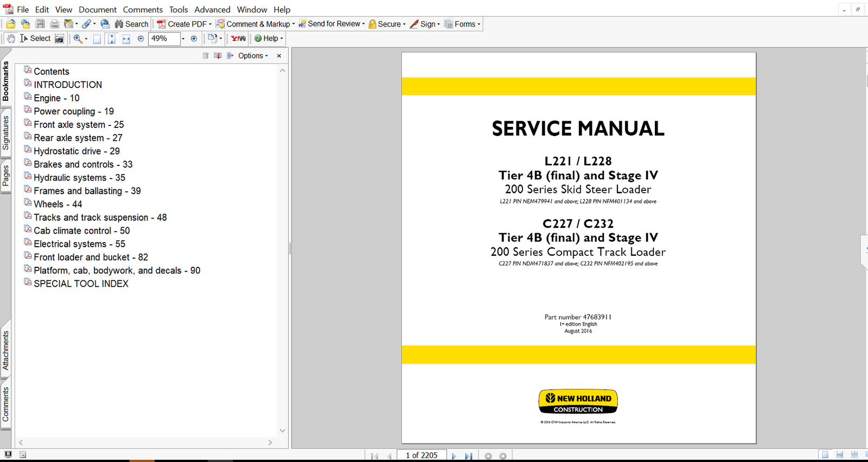Click the Save floppy disk icon
This screenshot has height=462, width=868.
tap(40, 24)
